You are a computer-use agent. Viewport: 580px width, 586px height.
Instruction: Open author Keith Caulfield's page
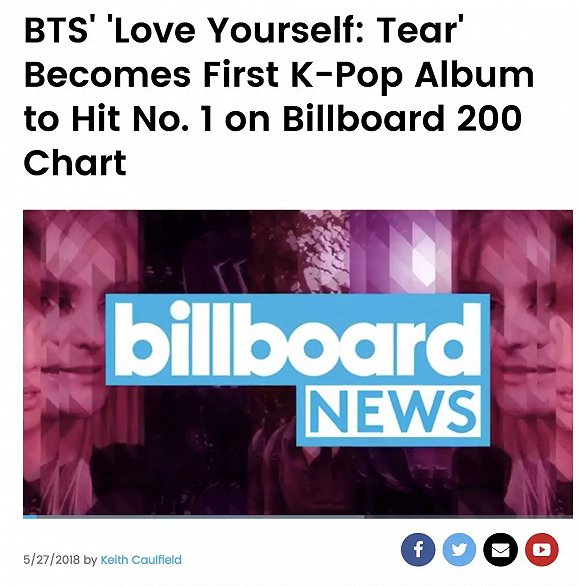click(x=141, y=560)
